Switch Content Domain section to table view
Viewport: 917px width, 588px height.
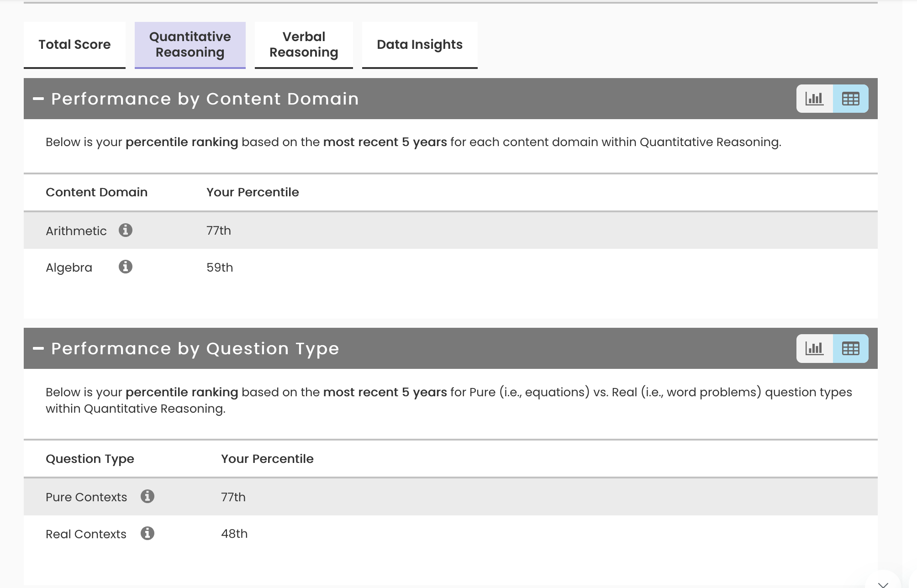pyautogui.click(x=850, y=99)
